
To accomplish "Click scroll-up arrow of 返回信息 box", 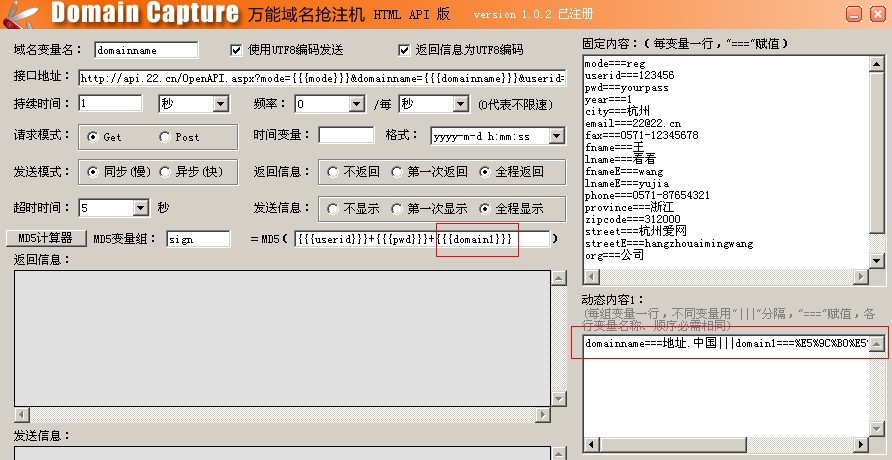I will 558,277.
